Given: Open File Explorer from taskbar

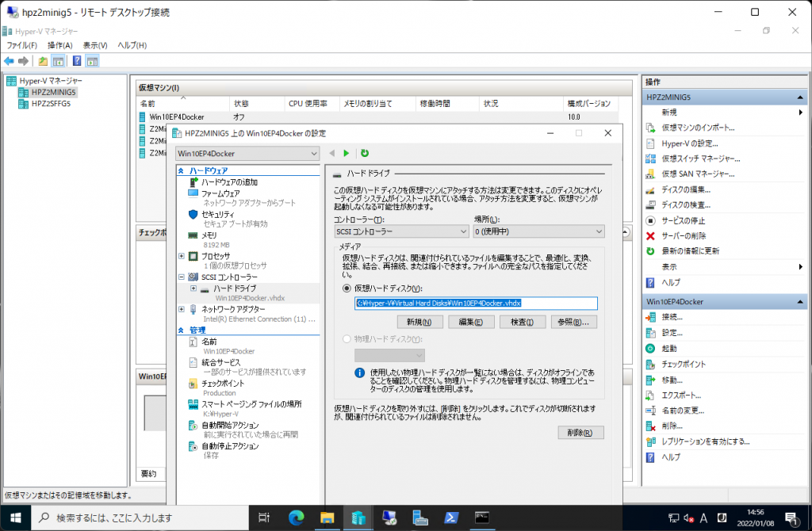Looking at the screenshot, I should pos(327,518).
